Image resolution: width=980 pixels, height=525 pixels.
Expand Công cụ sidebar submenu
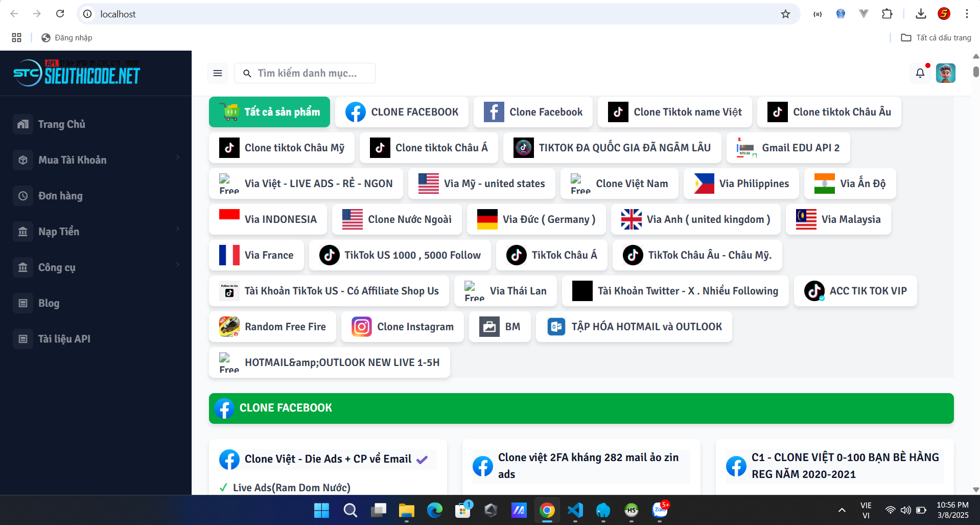[x=96, y=267]
